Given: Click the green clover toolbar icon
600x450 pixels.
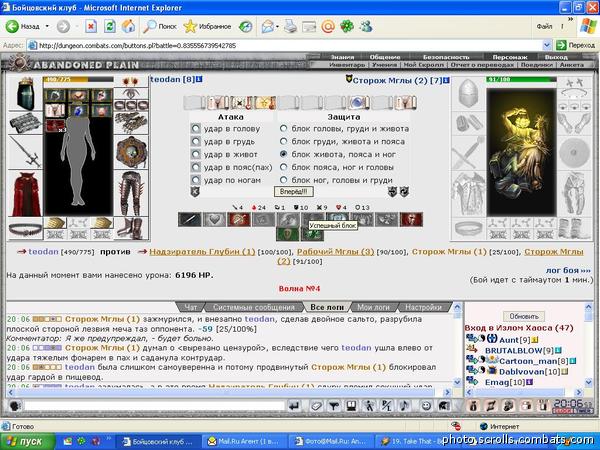Looking at the screenshot, I should click(347, 26).
